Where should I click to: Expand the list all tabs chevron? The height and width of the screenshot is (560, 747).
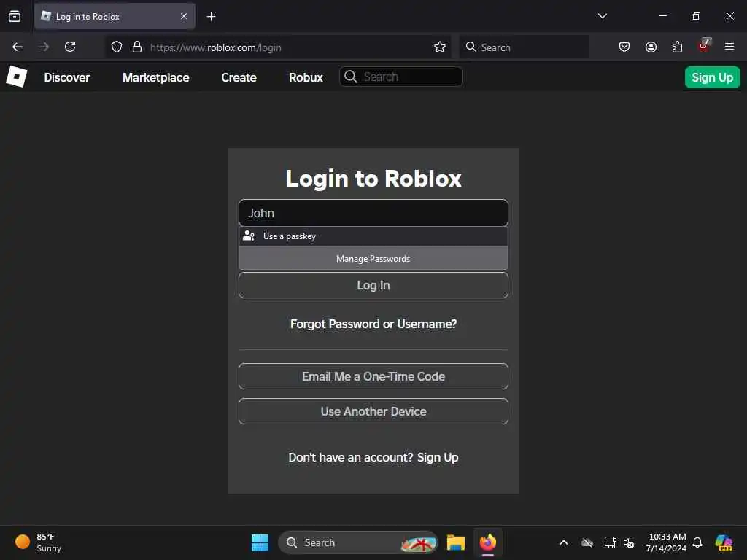(603, 16)
